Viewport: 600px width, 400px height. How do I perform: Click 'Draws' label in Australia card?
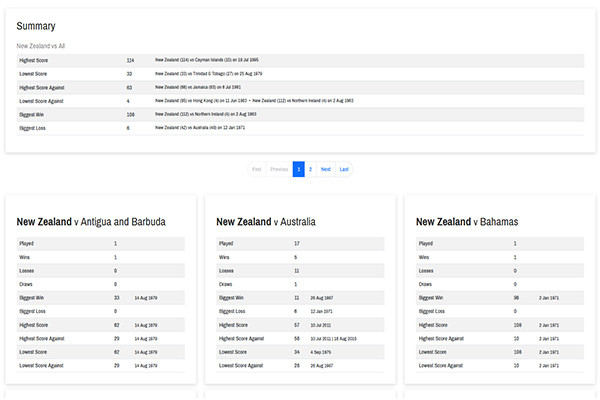225,284
